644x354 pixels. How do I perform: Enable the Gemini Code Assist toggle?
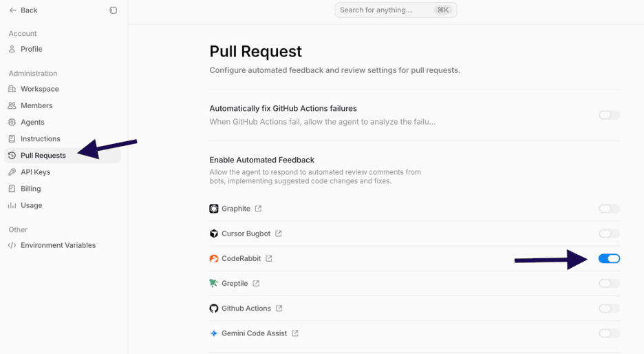click(609, 333)
